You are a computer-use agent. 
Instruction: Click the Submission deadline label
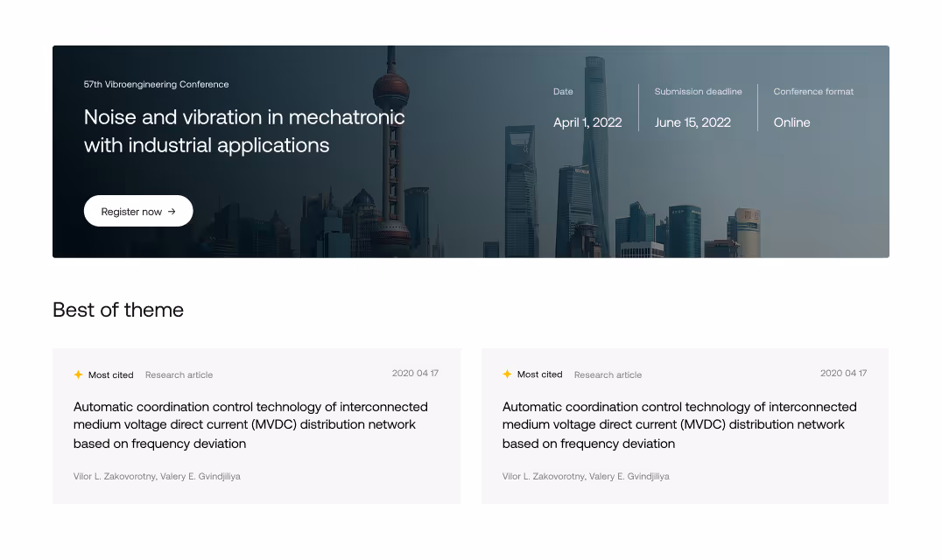click(698, 92)
